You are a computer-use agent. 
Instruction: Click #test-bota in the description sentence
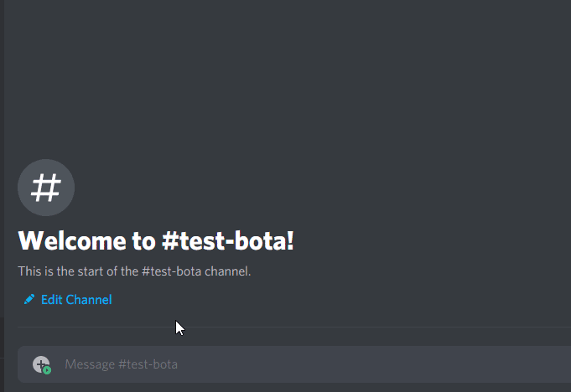(x=171, y=271)
